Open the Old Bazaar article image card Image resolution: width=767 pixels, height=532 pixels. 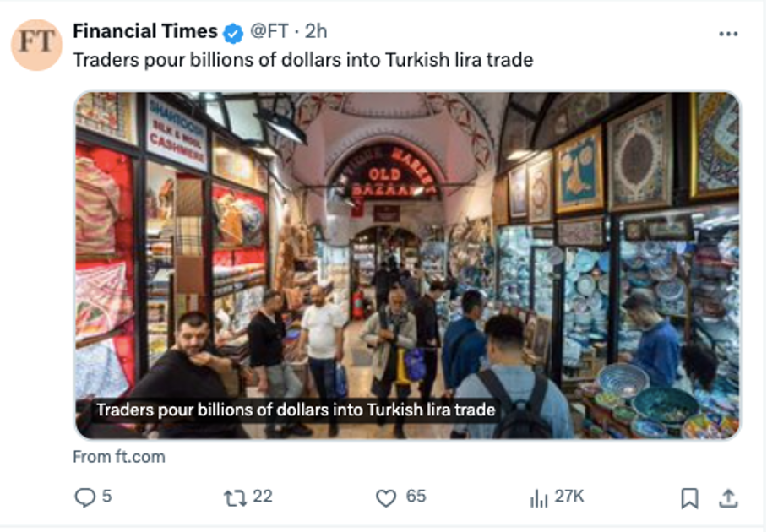click(x=407, y=265)
